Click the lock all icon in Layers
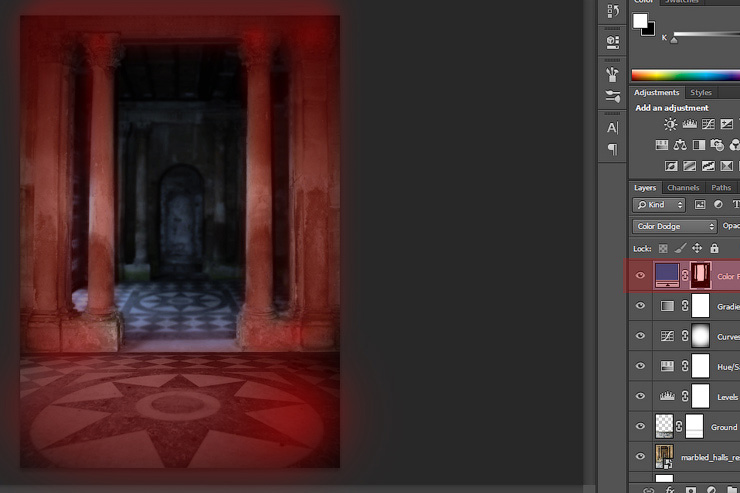This screenshot has height=493, width=740. [714, 248]
